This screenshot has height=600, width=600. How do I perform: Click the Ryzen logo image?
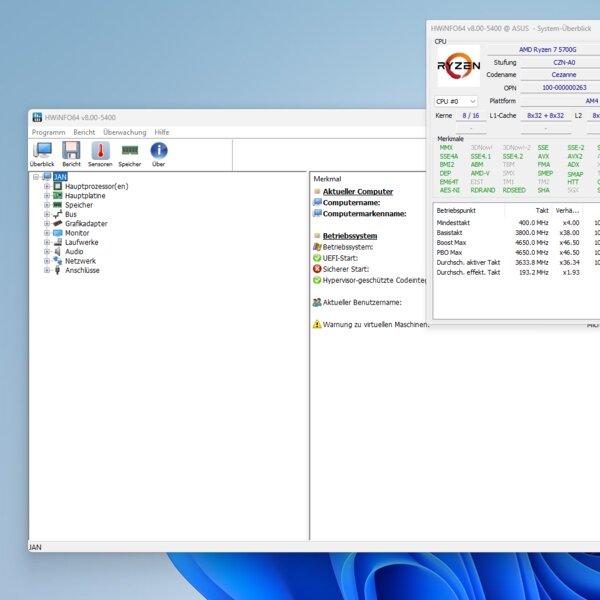pos(458,66)
